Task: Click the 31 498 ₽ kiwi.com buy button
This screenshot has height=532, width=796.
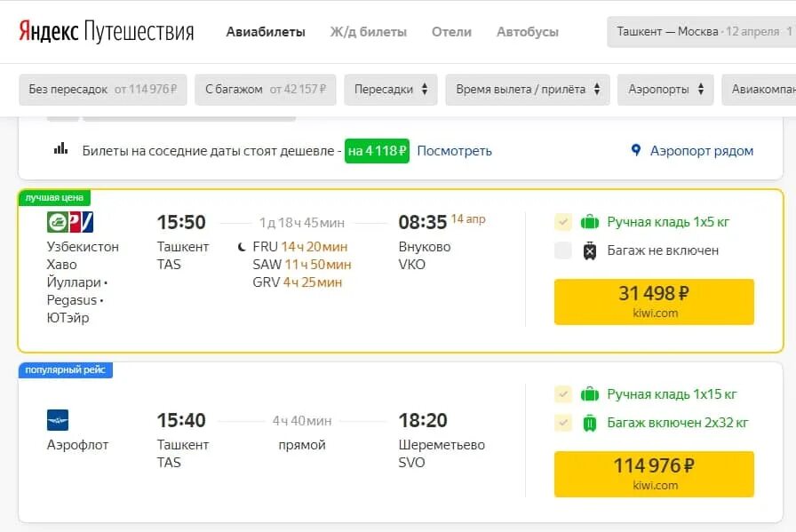Action: tap(654, 302)
